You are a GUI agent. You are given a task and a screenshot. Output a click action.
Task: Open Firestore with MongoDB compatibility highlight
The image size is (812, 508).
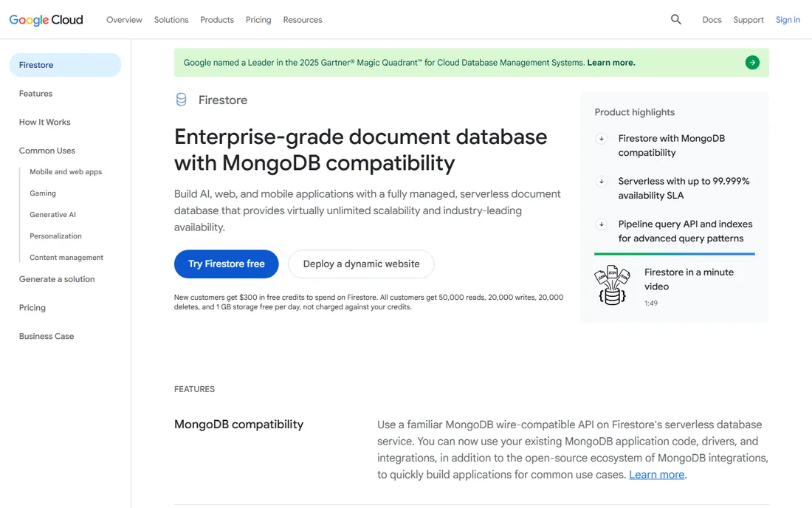point(672,145)
